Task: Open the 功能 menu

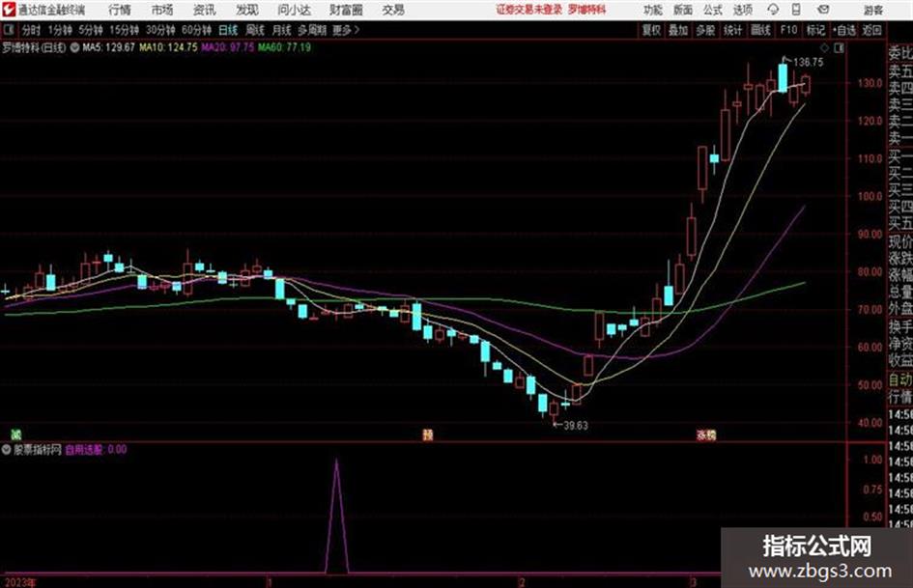Action: (653, 10)
